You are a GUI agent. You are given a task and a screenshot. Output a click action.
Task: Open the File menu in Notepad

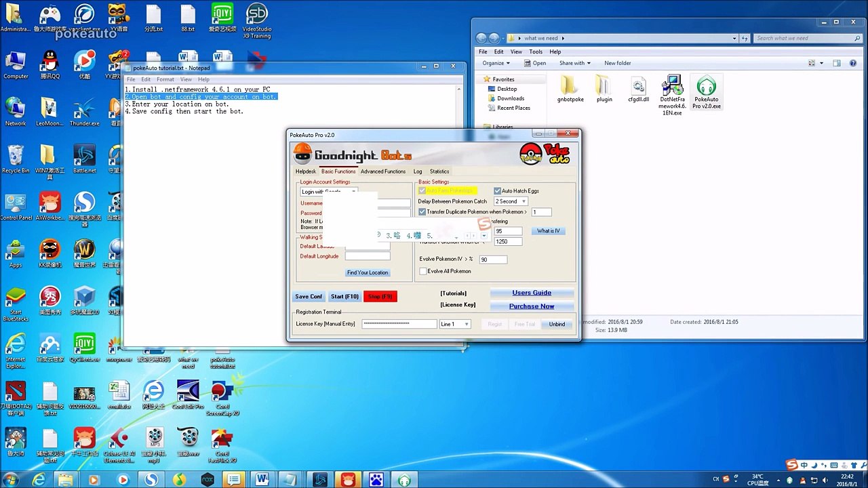point(131,79)
